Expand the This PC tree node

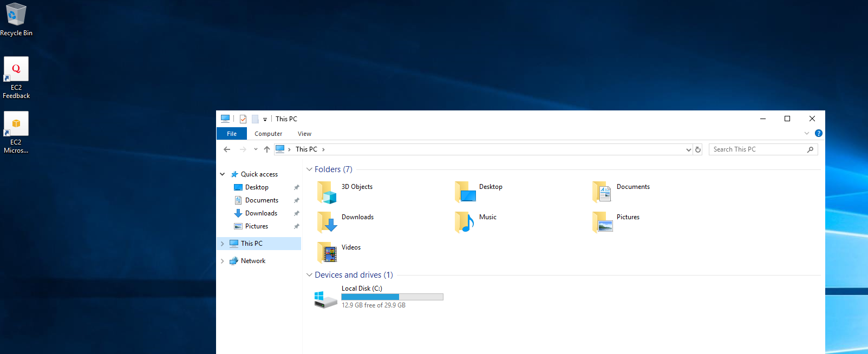(x=223, y=244)
